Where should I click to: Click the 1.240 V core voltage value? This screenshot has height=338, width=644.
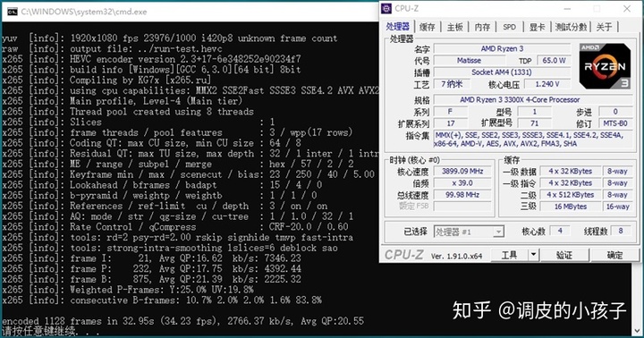pos(547,84)
